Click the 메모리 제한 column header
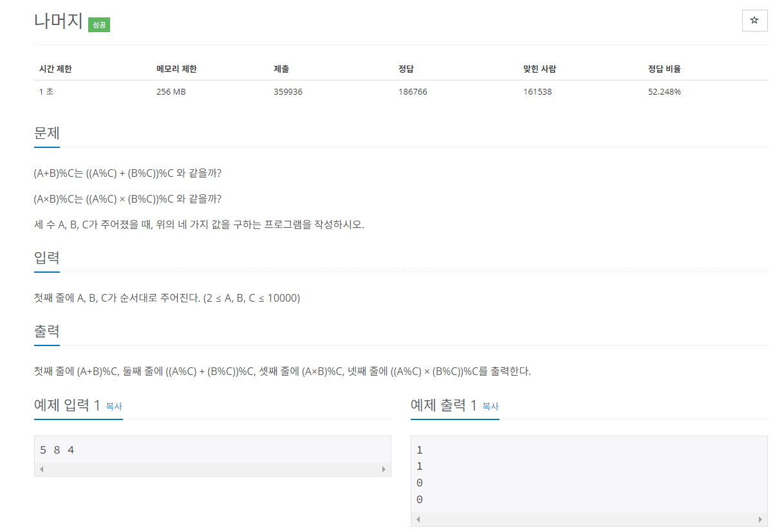This screenshot has width=784, height=532. [x=176, y=69]
